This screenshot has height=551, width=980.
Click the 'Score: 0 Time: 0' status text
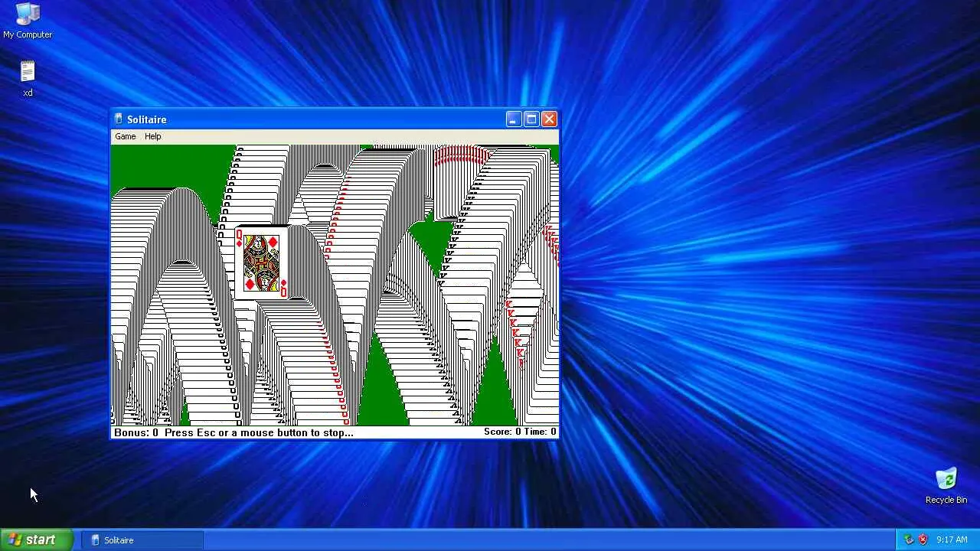(520, 432)
